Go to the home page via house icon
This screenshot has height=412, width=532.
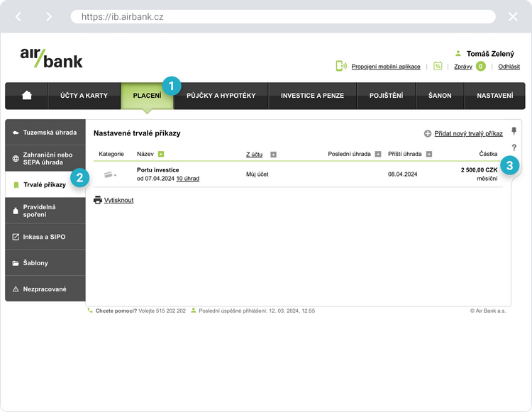27,96
